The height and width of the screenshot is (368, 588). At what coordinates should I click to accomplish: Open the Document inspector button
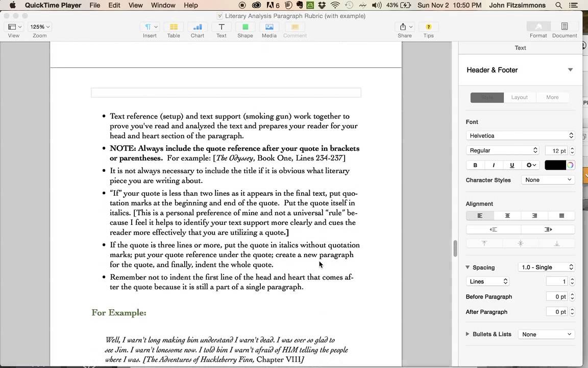point(565,26)
